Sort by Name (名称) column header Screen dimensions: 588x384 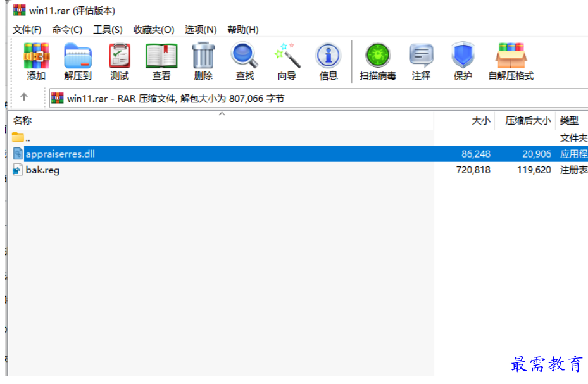23,120
